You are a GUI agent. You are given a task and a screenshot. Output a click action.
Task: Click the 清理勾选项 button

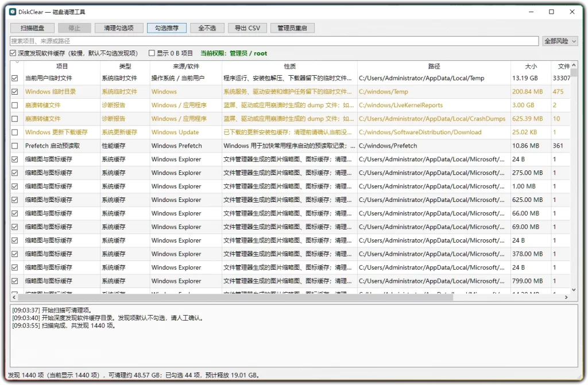coord(119,28)
